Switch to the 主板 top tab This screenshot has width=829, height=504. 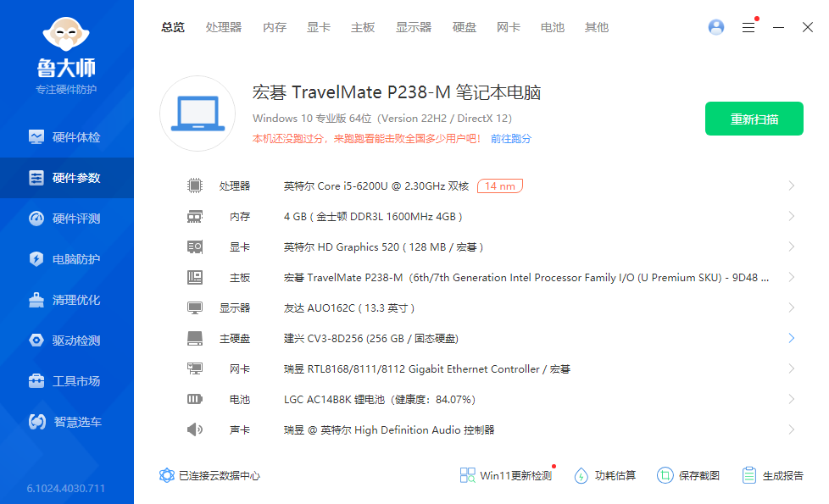363,27
